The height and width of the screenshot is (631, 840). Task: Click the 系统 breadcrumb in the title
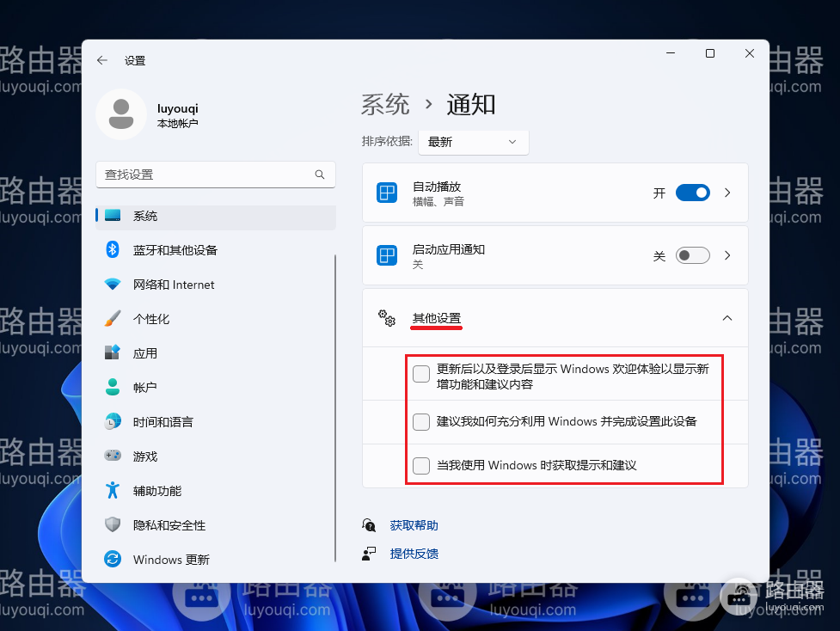click(385, 105)
